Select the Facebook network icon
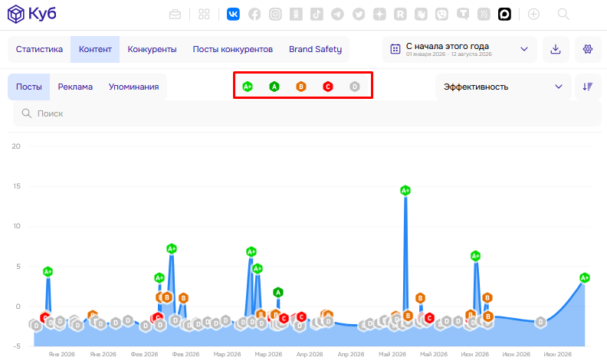 (254, 15)
